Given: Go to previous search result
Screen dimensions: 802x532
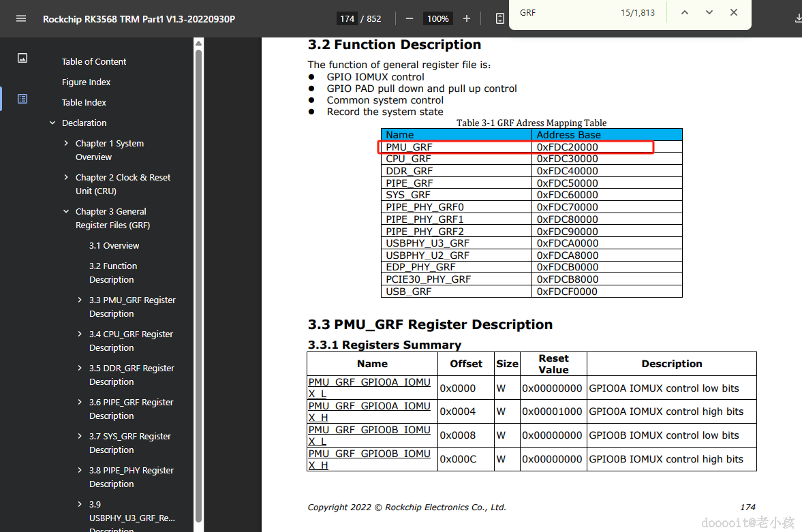Looking at the screenshot, I should coord(685,12).
